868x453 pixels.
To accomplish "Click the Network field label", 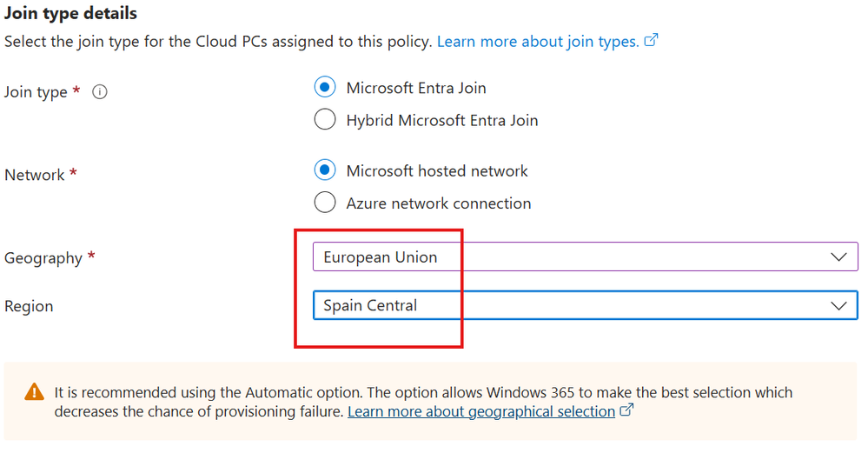I will (35, 175).
